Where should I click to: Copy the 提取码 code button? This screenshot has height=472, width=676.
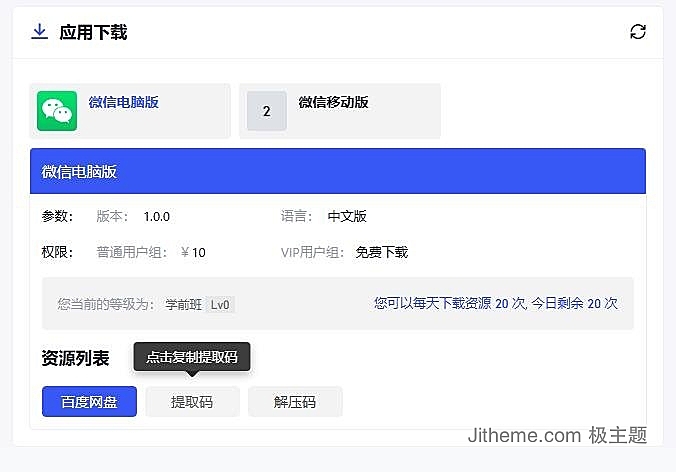coord(192,402)
